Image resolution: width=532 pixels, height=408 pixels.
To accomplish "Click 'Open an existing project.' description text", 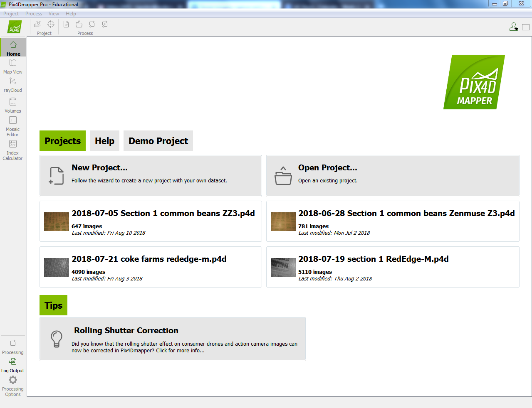I will pos(328,181).
